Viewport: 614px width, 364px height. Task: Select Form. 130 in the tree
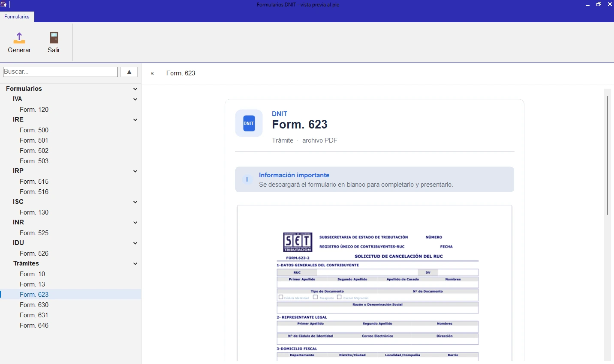pos(34,212)
